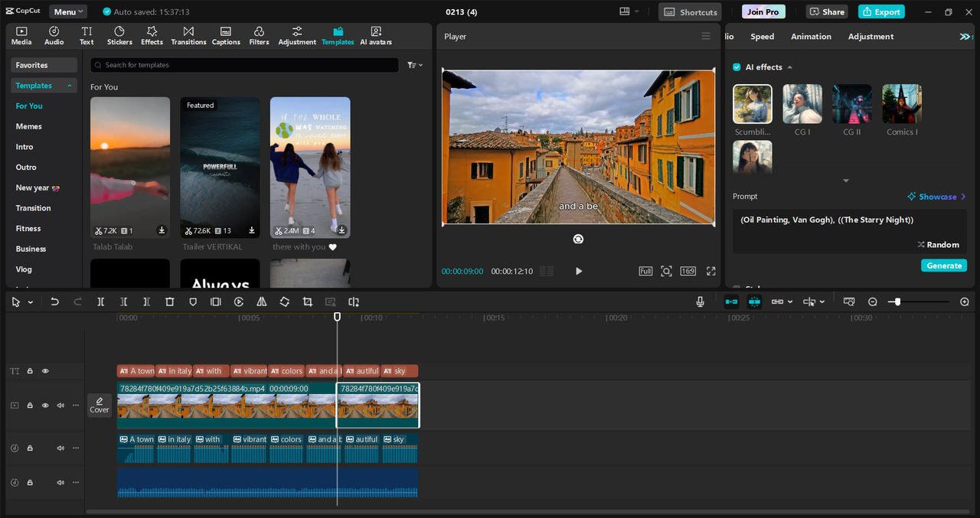Click the timeline zoom-in plus icon
The height and width of the screenshot is (518, 980).
[x=965, y=302]
